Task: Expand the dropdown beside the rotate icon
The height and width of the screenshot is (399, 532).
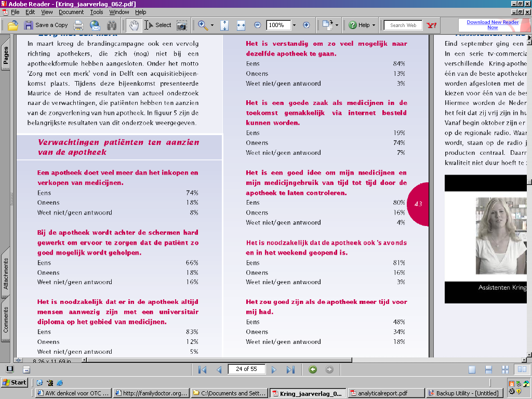Action: [337, 25]
